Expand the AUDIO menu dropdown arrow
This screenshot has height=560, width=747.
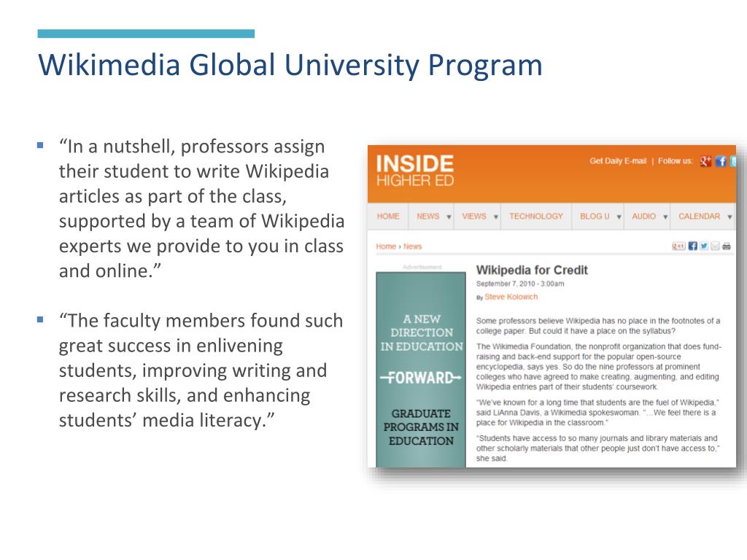[665, 217]
